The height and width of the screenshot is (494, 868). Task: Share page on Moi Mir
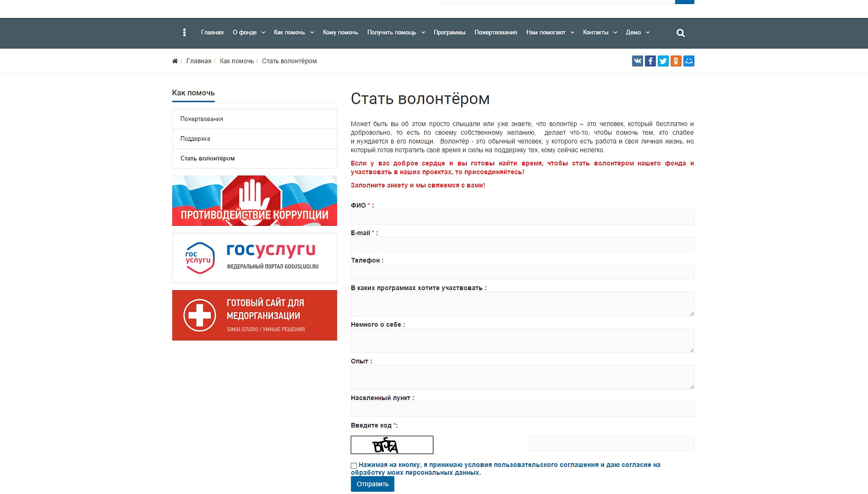click(x=689, y=61)
